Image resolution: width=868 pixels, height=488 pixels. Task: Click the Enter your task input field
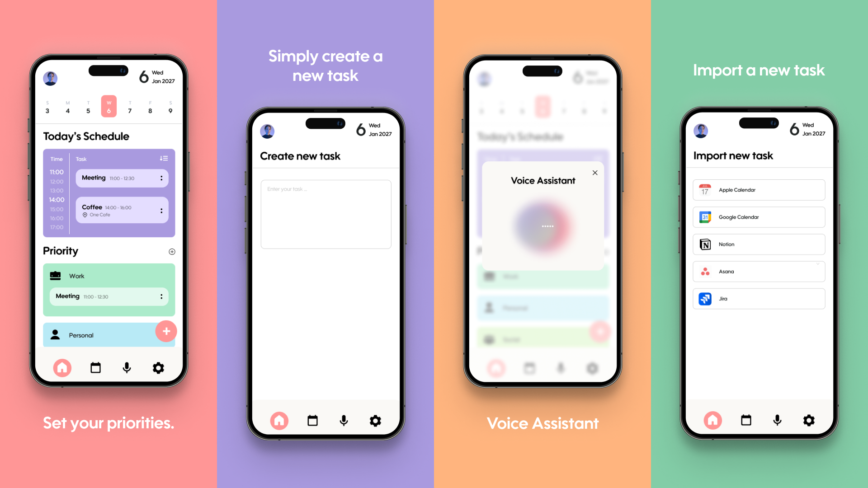[x=325, y=214]
